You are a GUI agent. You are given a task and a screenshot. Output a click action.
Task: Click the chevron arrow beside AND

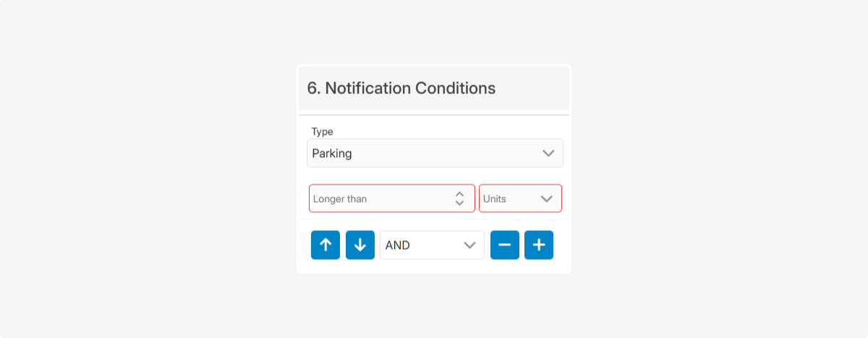pyautogui.click(x=469, y=245)
